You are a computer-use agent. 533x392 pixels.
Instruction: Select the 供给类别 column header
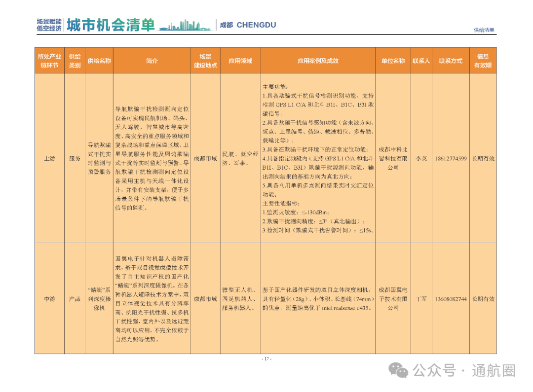coord(75,61)
